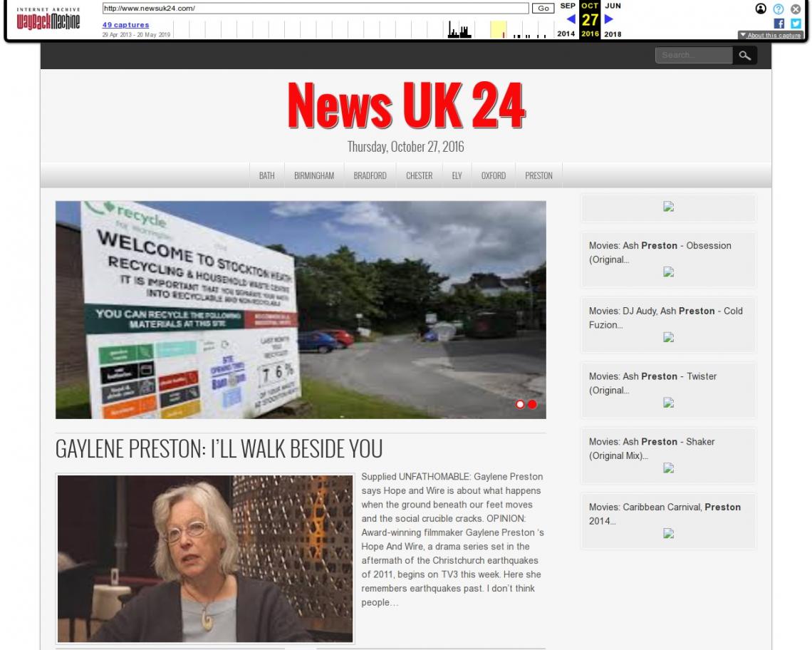This screenshot has width=812, height=650.
Task: Select first slide indicator dot
Action: [x=520, y=404]
